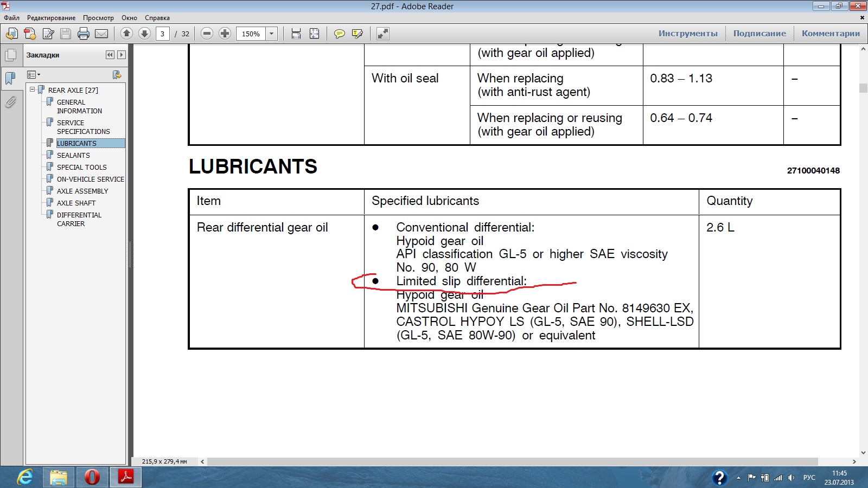
Task: Open the Справка menu
Action: pos(157,18)
